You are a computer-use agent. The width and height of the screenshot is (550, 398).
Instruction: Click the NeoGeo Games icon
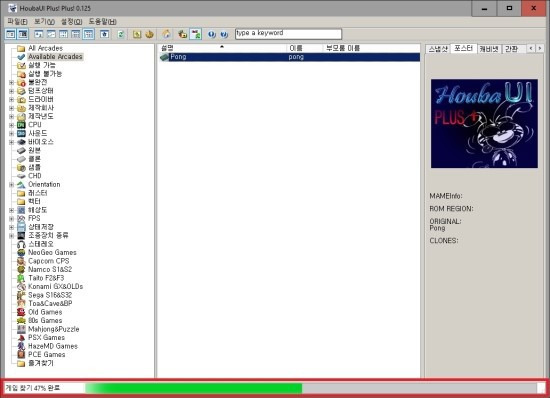tap(21, 252)
